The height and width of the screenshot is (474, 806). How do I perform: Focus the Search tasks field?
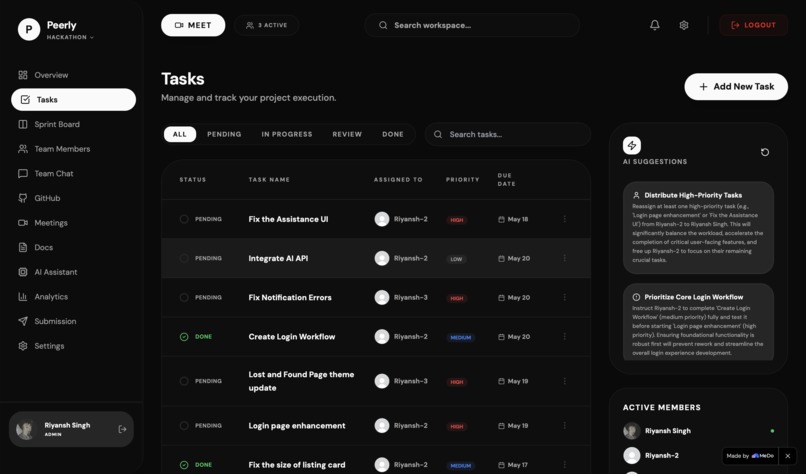pyautogui.click(x=507, y=134)
